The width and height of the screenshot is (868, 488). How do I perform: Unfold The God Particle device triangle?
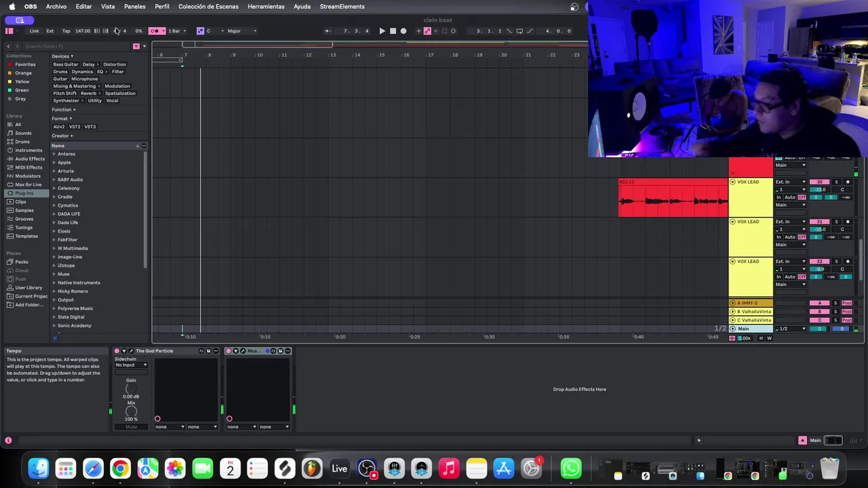[124, 350]
